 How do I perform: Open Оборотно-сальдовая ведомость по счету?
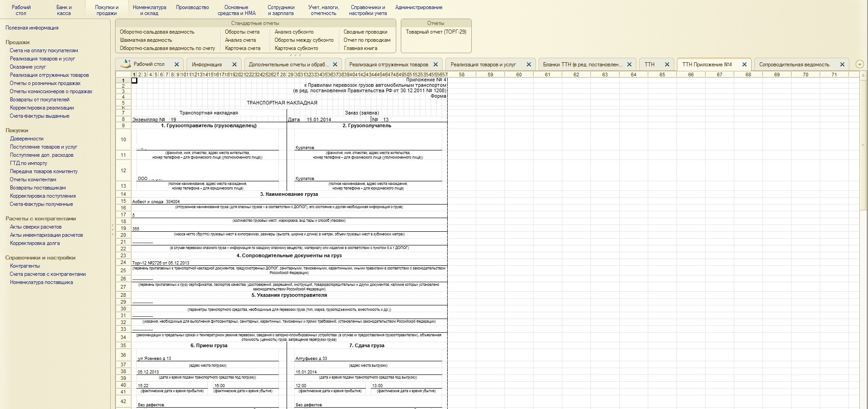(x=167, y=48)
